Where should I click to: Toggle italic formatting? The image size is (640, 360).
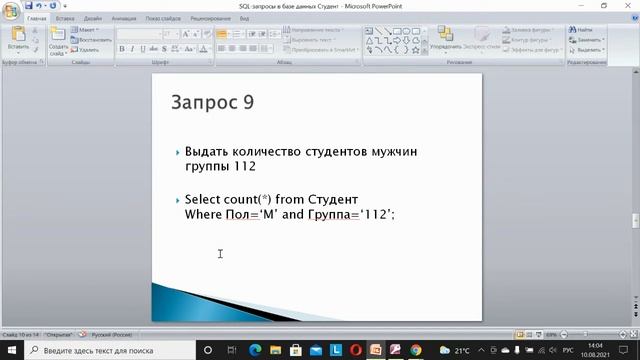(x=132, y=49)
